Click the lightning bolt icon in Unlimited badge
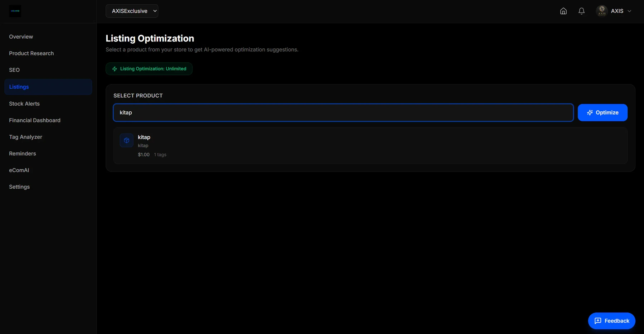This screenshot has width=644, height=334. (114, 69)
